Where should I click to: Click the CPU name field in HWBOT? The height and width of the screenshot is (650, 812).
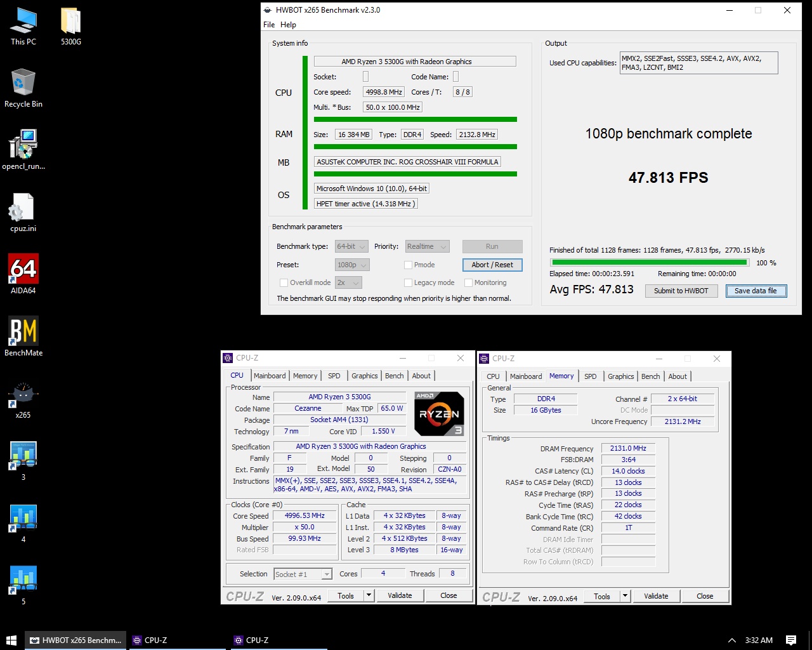click(x=415, y=62)
